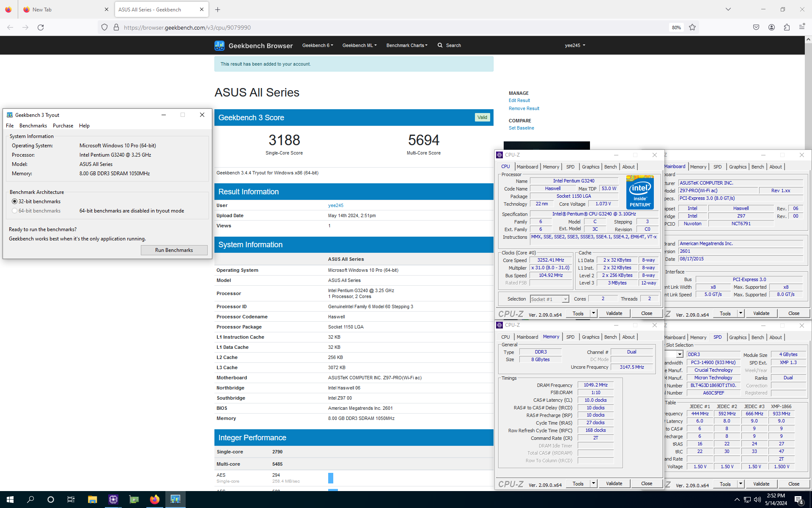Open Task View on taskbar
This screenshot has width=812, height=508.
click(71, 500)
